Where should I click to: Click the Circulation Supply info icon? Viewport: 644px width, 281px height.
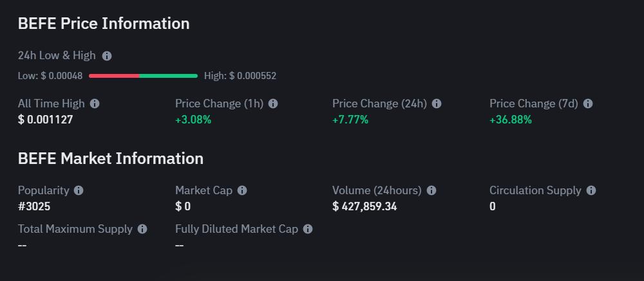point(591,191)
